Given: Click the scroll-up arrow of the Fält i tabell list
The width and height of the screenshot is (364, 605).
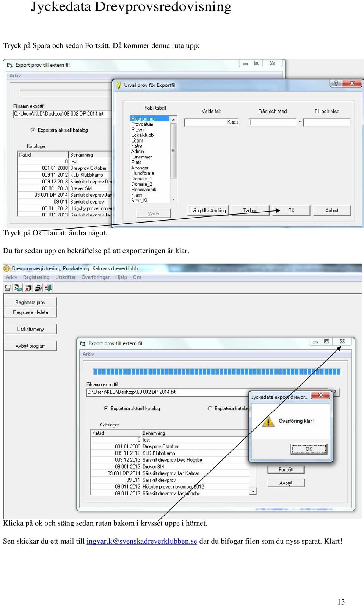Looking at the screenshot, I should [173, 119].
